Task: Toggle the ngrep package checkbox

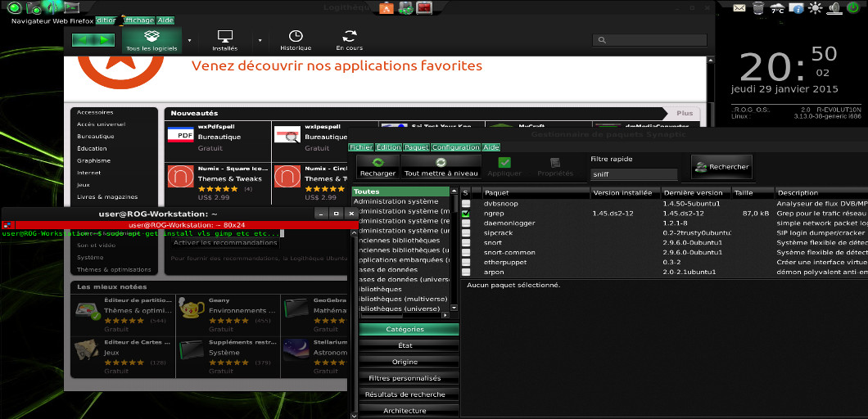Action: click(466, 213)
